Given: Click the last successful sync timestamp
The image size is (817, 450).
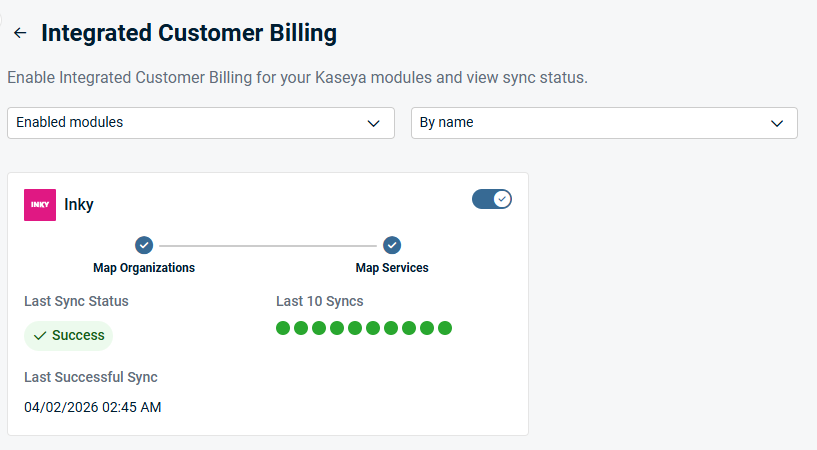Looking at the screenshot, I should [x=92, y=407].
